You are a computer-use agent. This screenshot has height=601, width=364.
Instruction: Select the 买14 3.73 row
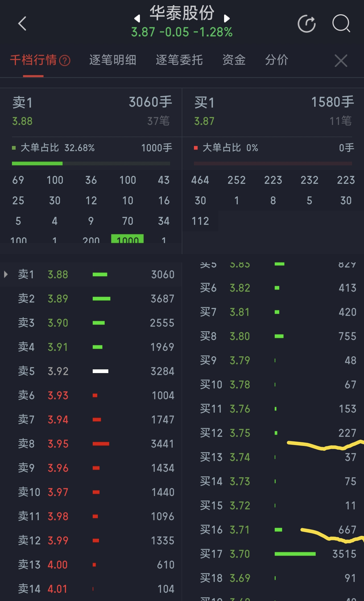click(273, 481)
